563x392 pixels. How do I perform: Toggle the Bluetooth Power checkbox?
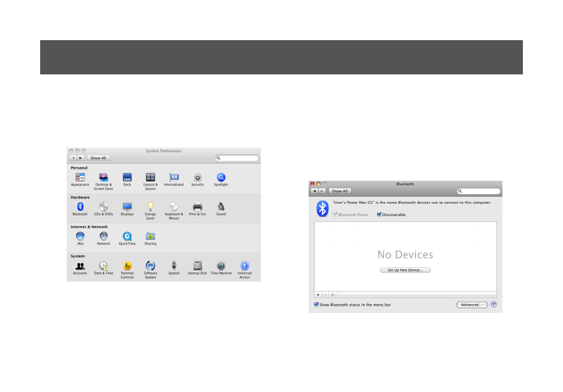(335, 214)
